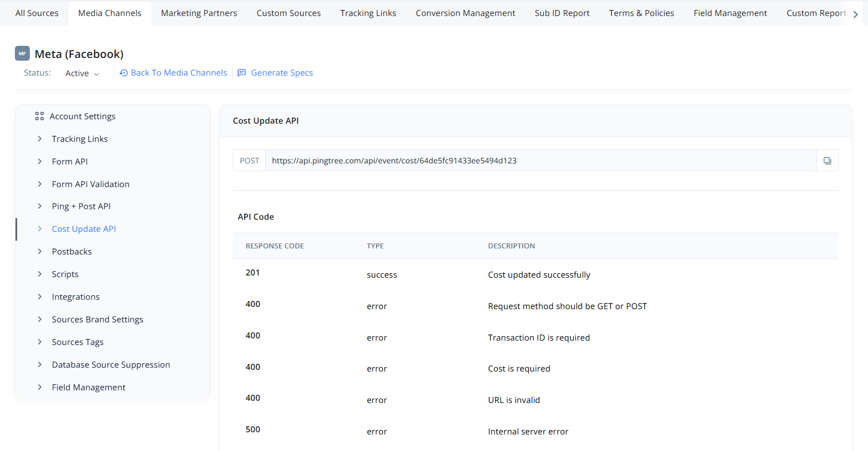Click the Meta (Facebook) MF logo icon
Image resolution: width=868 pixels, height=451 pixels.
click(22, 54)
